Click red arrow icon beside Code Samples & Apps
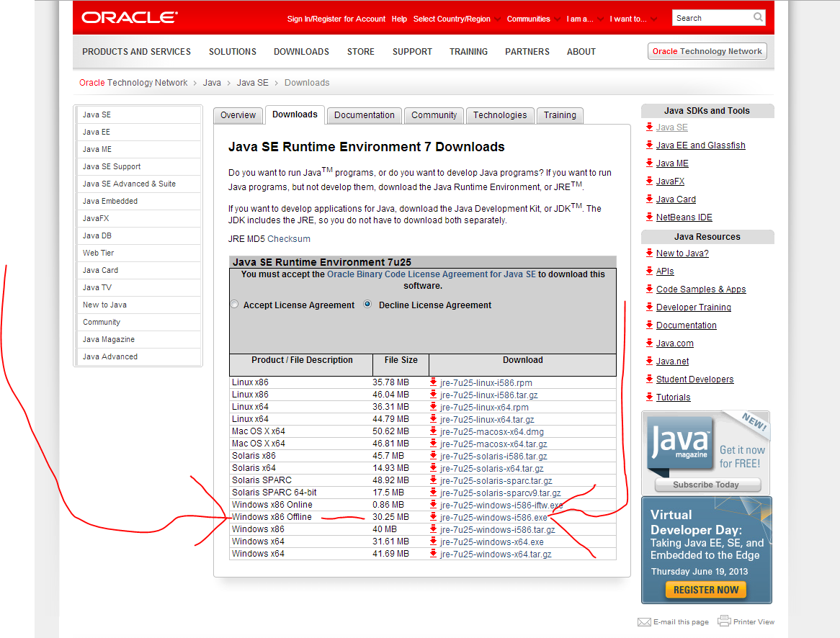This screenshot has width=840, height=638. (649, 289)
